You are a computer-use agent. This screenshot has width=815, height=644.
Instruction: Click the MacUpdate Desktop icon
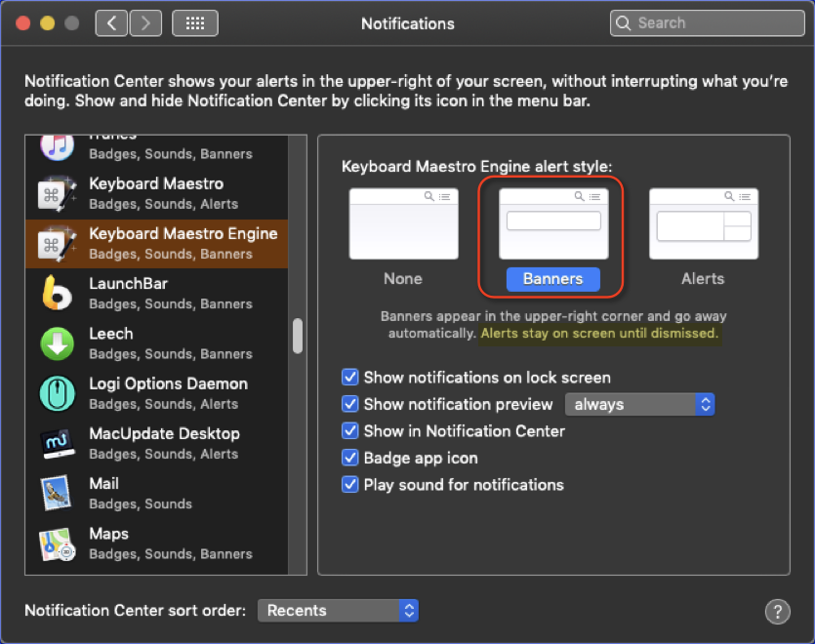58,443
